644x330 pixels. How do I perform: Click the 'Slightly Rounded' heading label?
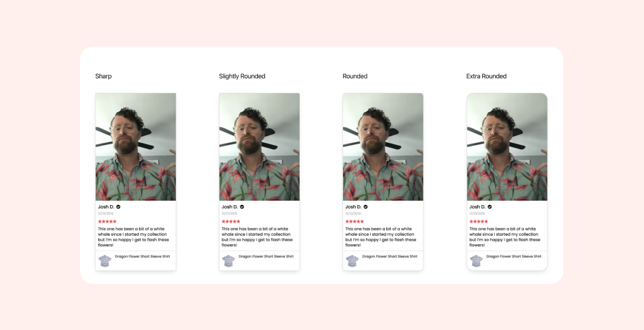242,76
